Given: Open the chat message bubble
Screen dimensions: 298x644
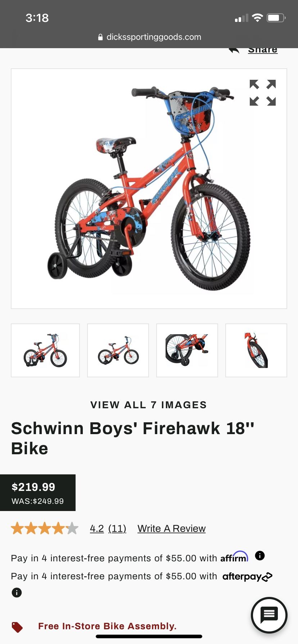Looking at the screenshot, I should (269, 615).
